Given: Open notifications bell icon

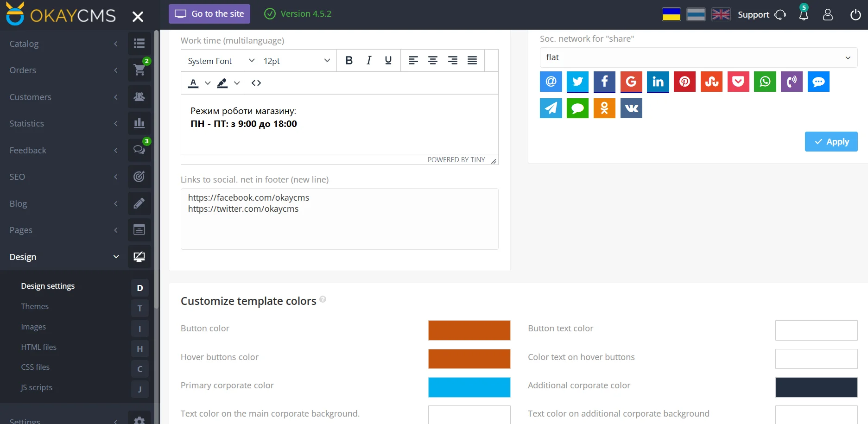Looking at the screenshot, I should point(804,15).
